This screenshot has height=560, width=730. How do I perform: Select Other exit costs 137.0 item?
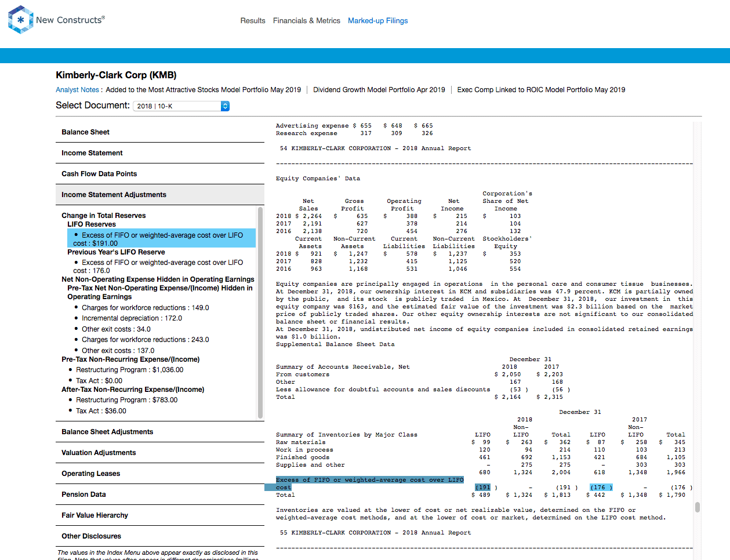pos(118,351)
